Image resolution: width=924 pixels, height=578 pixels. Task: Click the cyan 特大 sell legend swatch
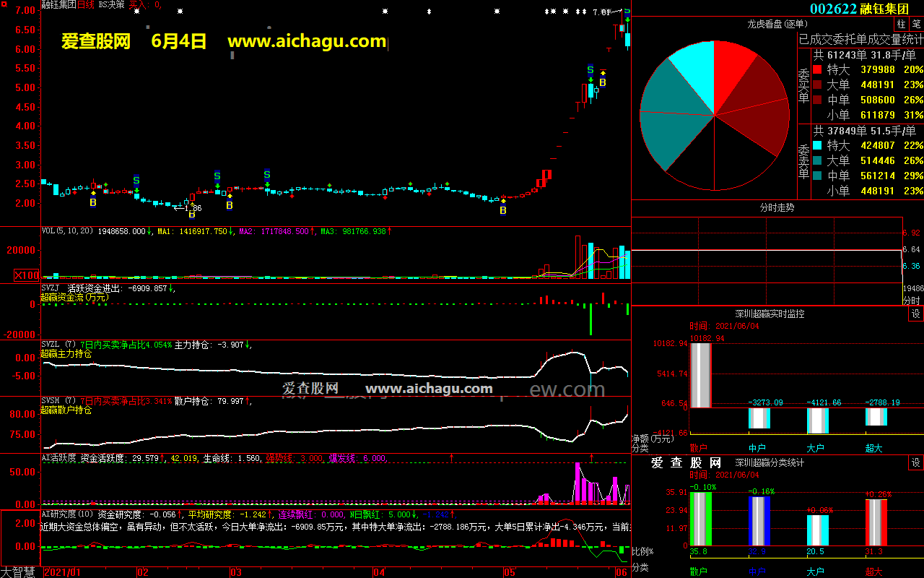pos(817,145)
